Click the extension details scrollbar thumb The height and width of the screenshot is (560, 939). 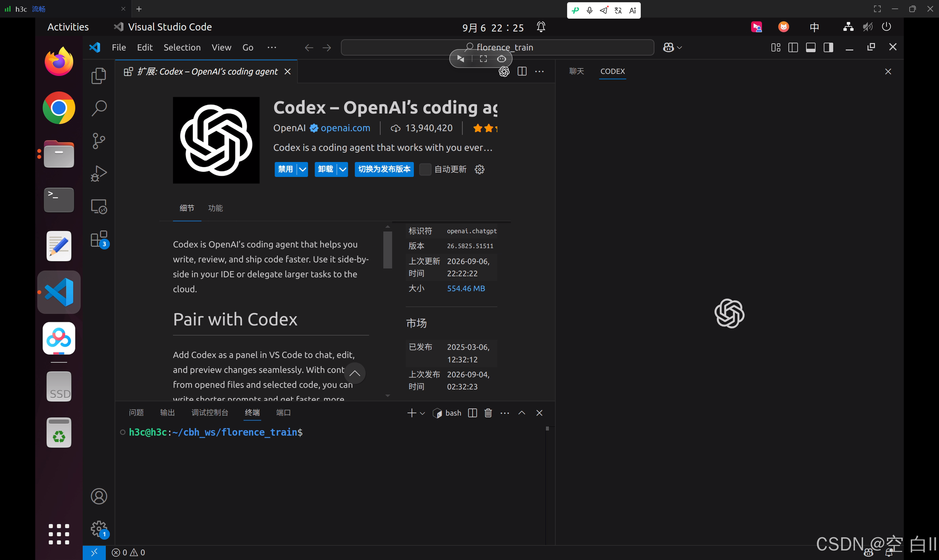(x=387, y=250)
